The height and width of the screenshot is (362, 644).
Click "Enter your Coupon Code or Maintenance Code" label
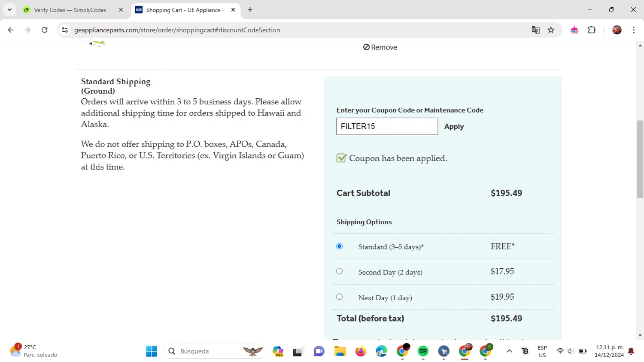click(x=410, y=110)
